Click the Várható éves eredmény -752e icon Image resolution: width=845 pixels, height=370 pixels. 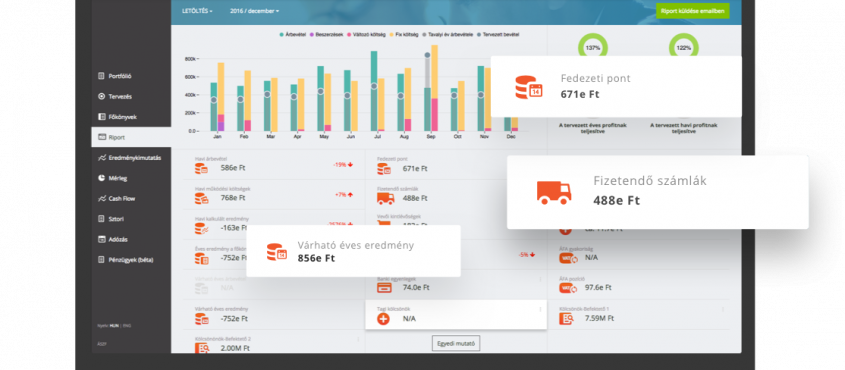(x=202, y=319)
